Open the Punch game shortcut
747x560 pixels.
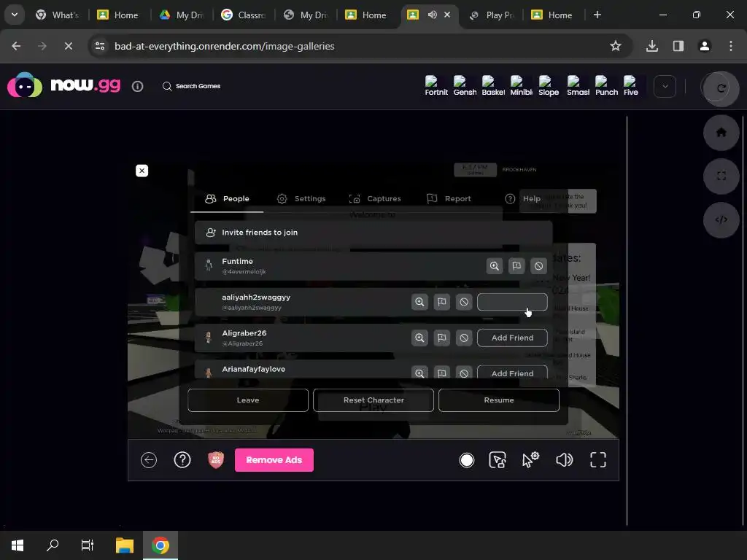pos(606,86)
